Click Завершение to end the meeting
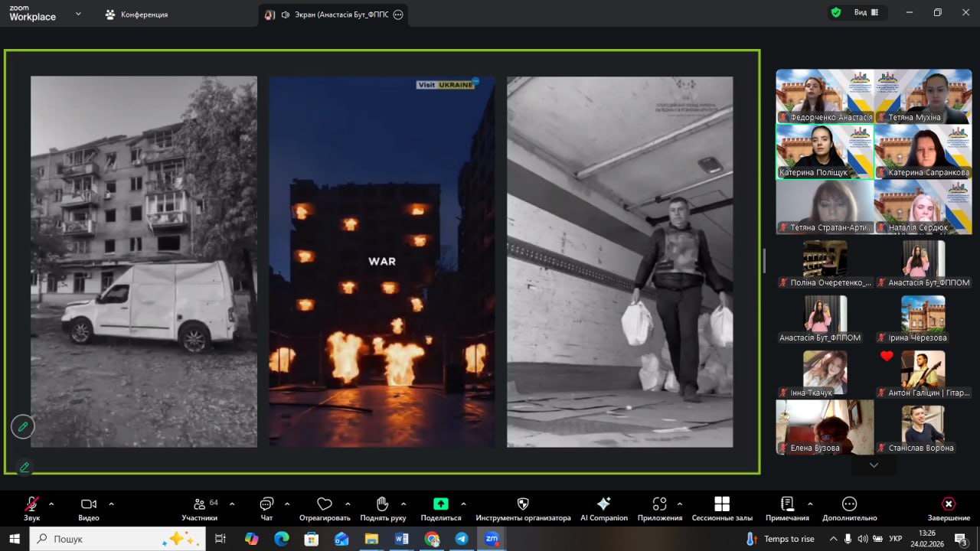 948,509
